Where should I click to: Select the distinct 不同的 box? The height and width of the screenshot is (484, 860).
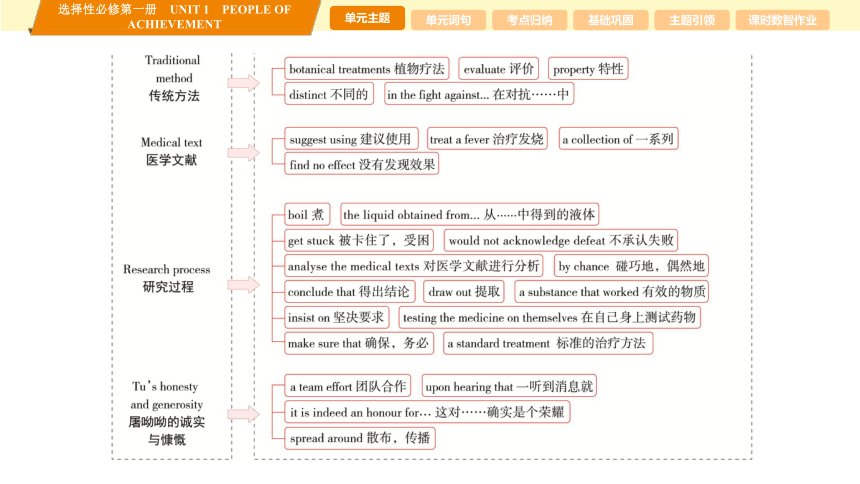click(x=329, y=94)
